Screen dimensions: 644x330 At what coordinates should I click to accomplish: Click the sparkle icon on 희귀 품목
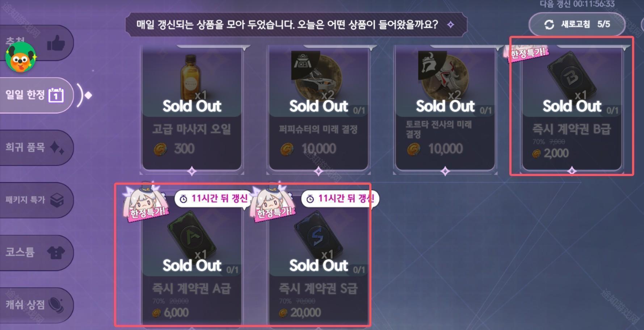click(57, 148)
